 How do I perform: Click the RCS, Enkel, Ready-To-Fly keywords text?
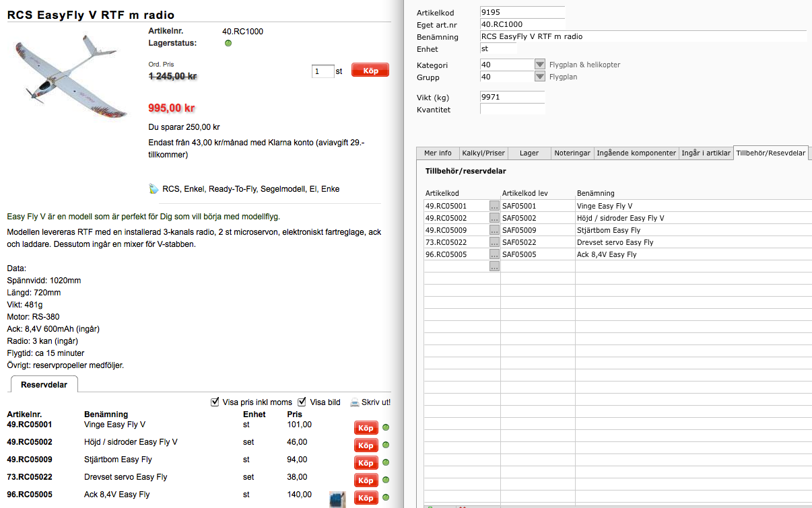[251, 189]
